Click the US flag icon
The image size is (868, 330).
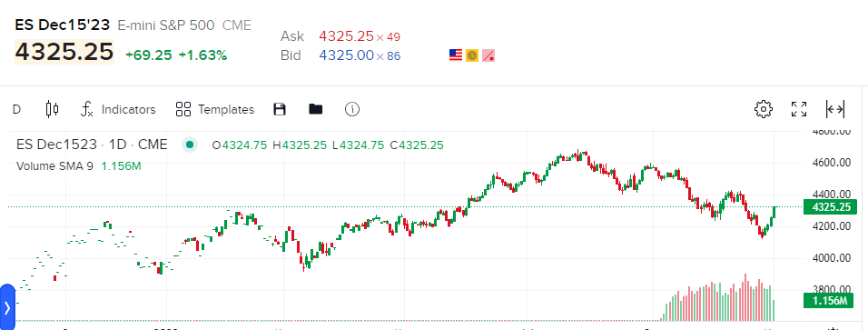click(456, 55)
